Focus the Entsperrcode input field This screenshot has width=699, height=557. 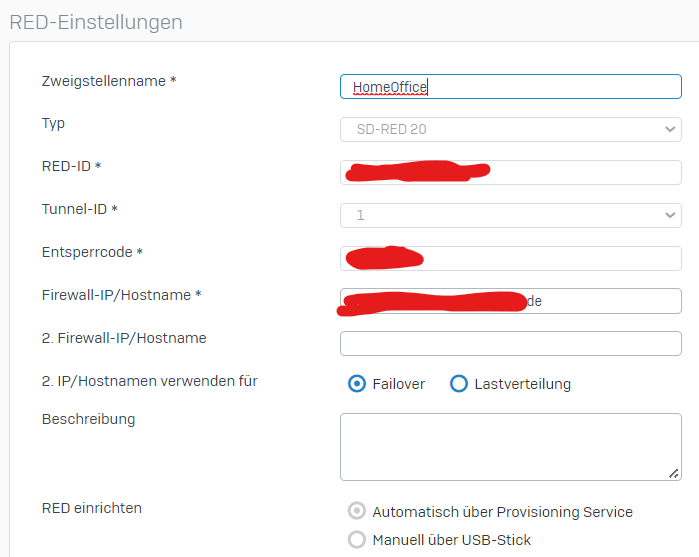pos(510,258)
